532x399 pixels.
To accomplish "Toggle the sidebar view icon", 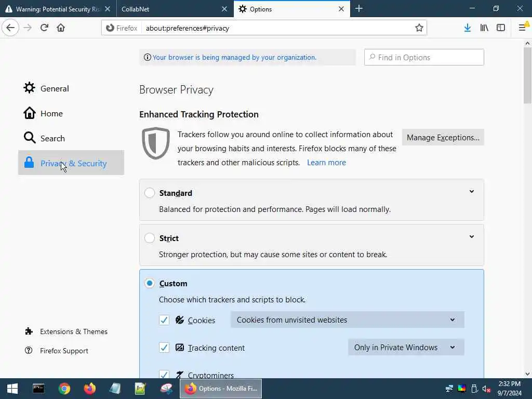I will pyautogui.click(x=501, y=28).
